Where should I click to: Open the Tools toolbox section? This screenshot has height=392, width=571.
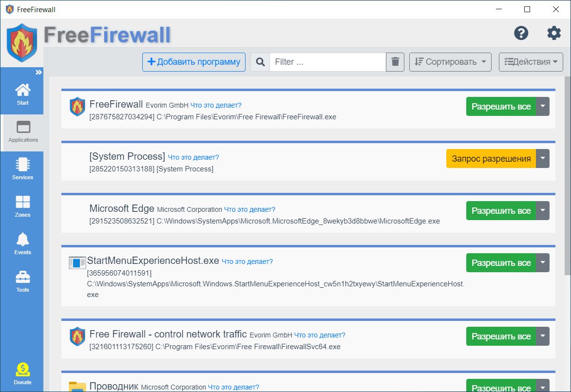pyautogui.click(x=22, y=281)
